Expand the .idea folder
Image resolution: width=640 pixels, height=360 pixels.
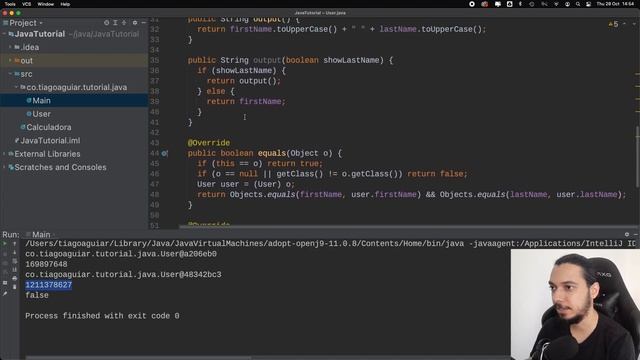click(x=10, y=47)
